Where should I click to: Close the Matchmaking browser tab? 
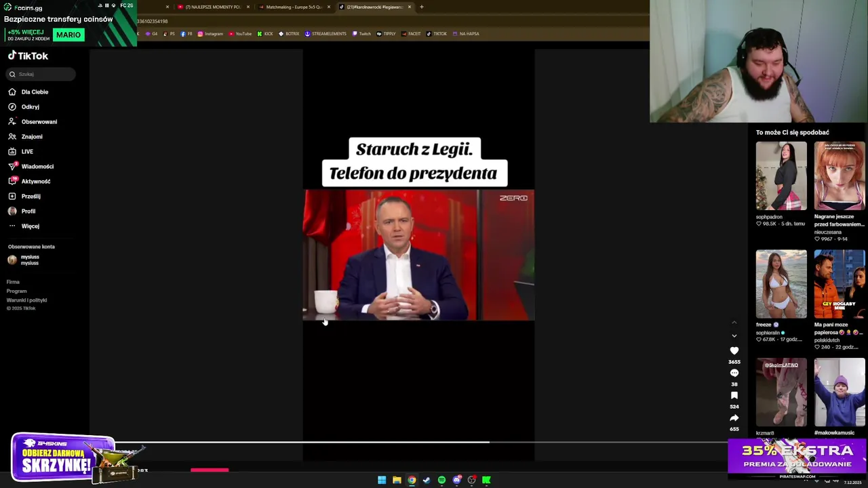click(x=329, y=7)
